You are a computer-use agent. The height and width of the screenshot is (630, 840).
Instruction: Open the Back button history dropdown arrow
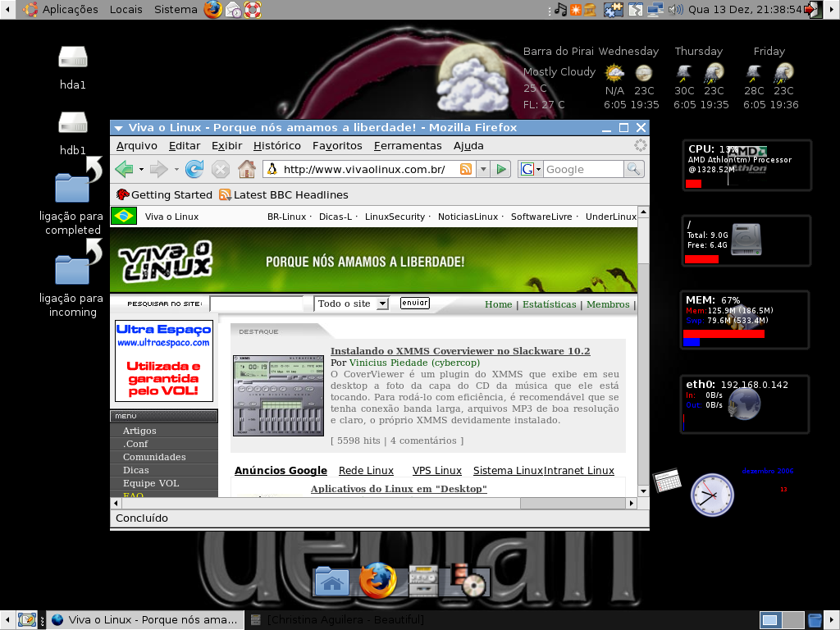[x=141, y=169]
